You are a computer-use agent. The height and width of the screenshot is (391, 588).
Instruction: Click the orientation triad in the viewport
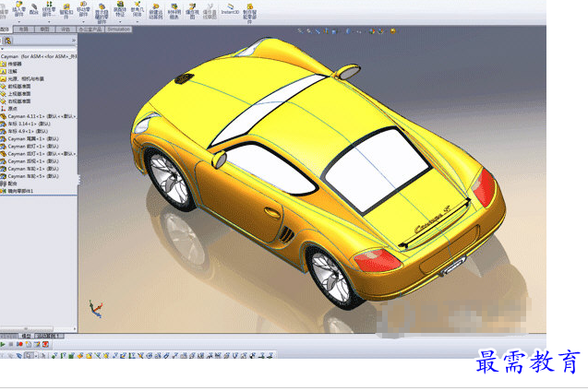[x=96, y=309]
